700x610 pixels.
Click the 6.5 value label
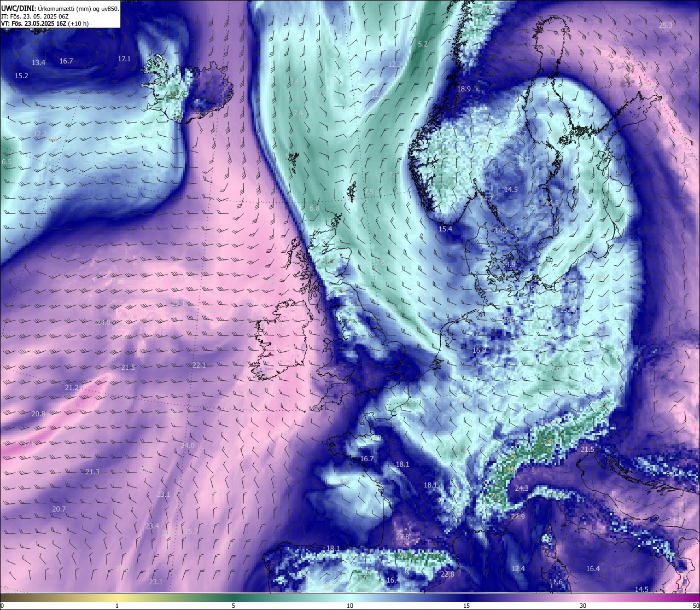coord(7,162)
